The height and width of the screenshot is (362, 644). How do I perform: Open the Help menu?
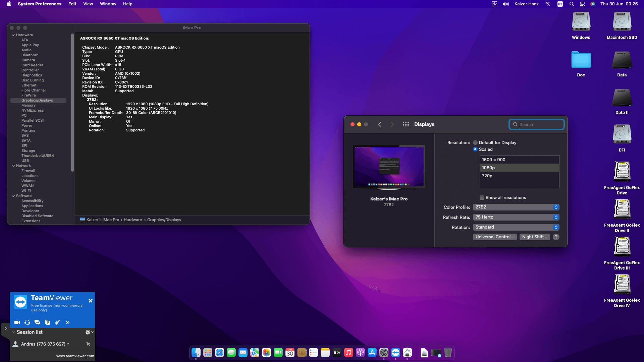[128, 4]
